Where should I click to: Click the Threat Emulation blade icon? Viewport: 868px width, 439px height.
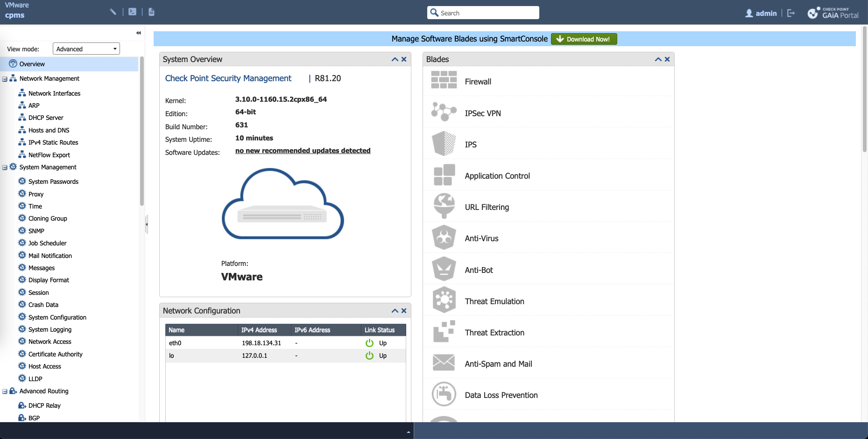coord(444,300)
